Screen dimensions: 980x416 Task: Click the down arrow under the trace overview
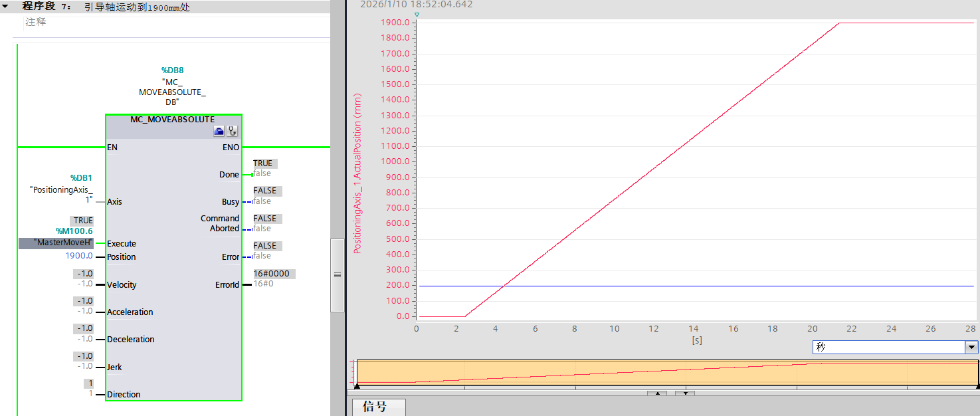click(x=686, y=393)
